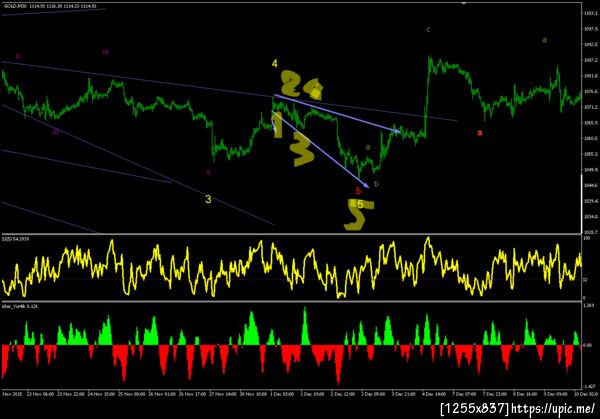600x419 pixels.
Task: Select the olive wave label c
Action: point(428,29)
